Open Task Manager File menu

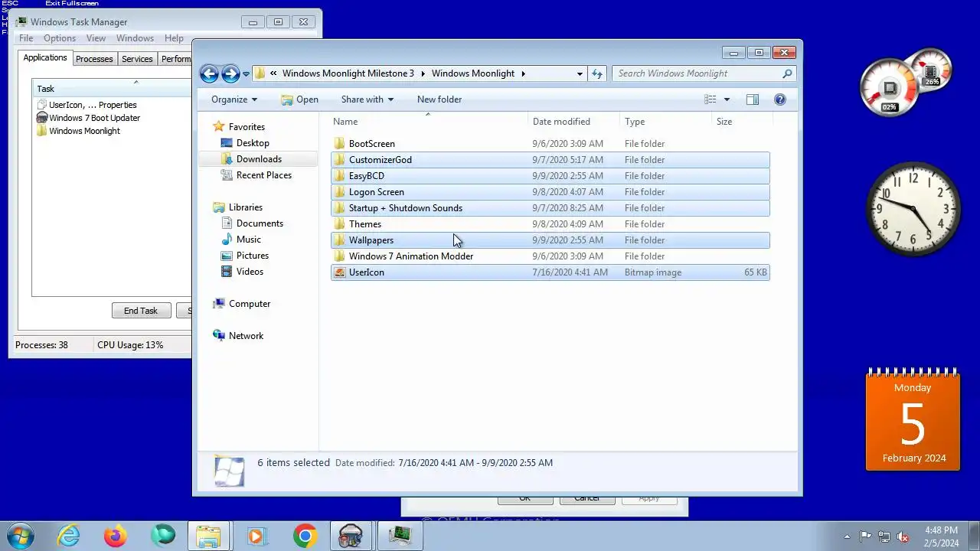click(x=26, y=38)
